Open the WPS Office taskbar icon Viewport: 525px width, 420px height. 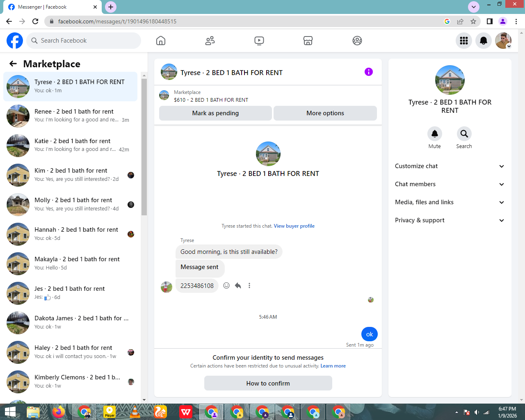coord(186,412)
